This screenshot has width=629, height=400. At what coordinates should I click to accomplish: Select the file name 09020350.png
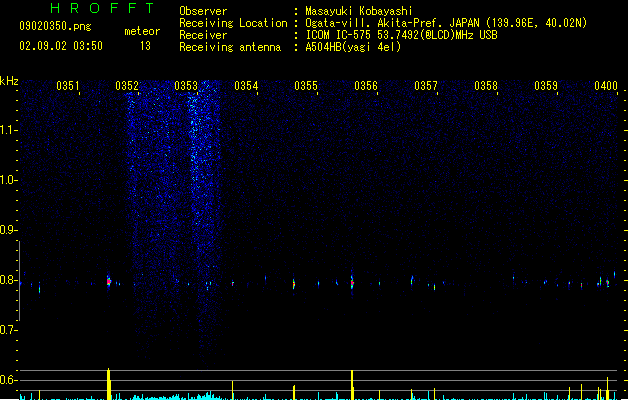click(x=55, y=26)
